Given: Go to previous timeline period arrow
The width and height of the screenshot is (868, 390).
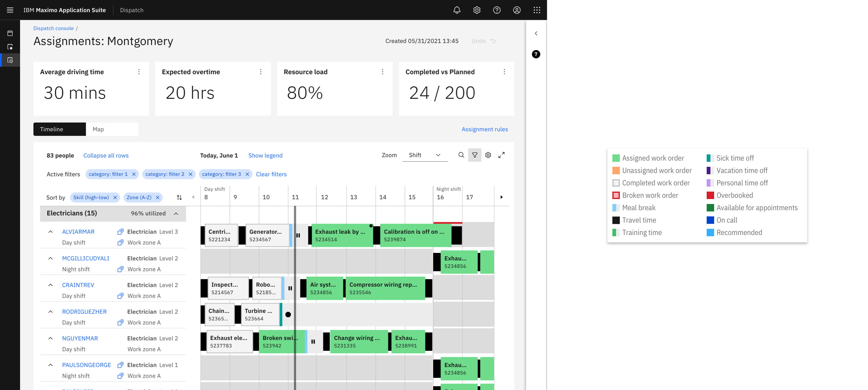Looking at the screenshot, I should tap(193, 197).
